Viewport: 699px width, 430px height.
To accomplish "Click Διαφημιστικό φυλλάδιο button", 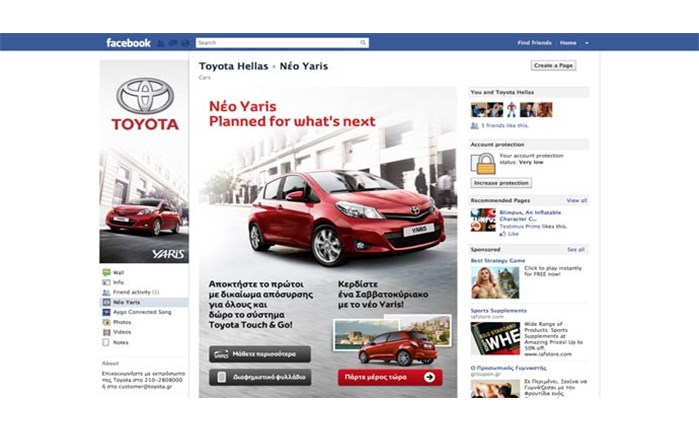I will click(x=260, y=377).
